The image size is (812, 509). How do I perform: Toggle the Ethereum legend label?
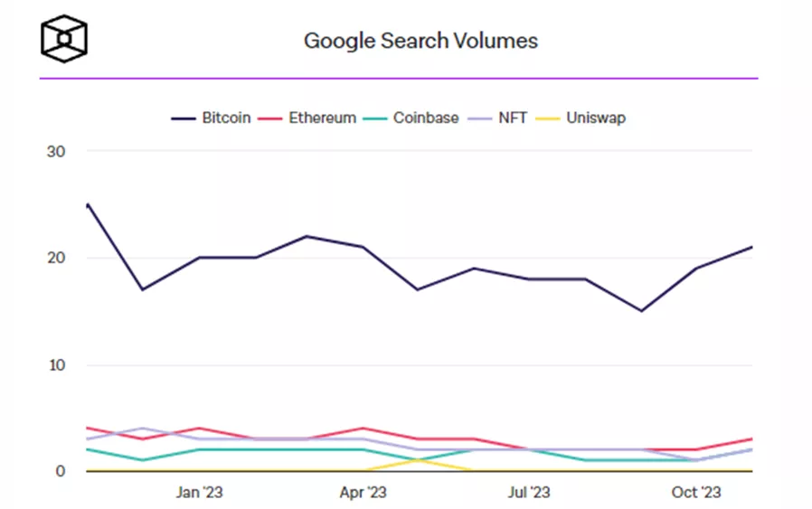tap(322, 118)
